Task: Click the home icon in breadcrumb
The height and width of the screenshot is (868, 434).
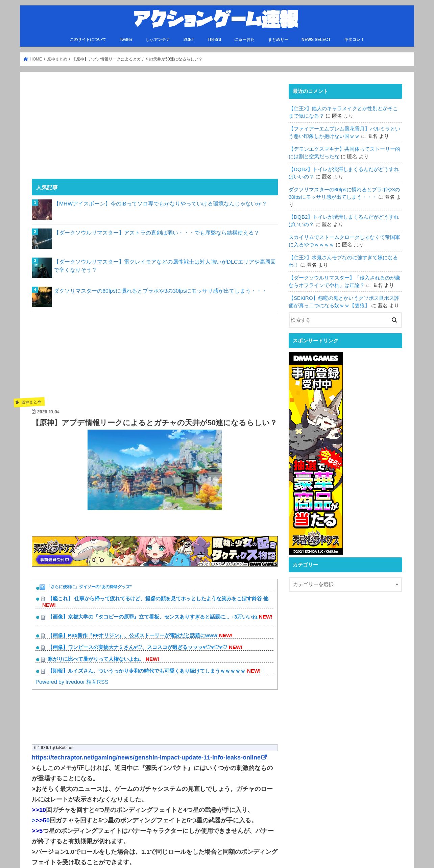Action: [26, 59]
